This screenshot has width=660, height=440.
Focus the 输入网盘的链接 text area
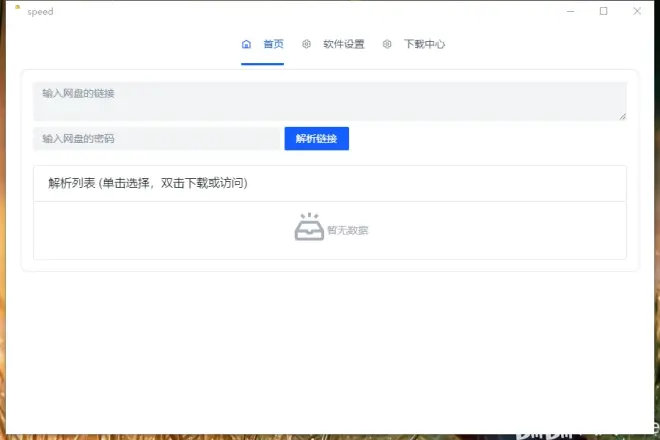click(x=329, y=101)
